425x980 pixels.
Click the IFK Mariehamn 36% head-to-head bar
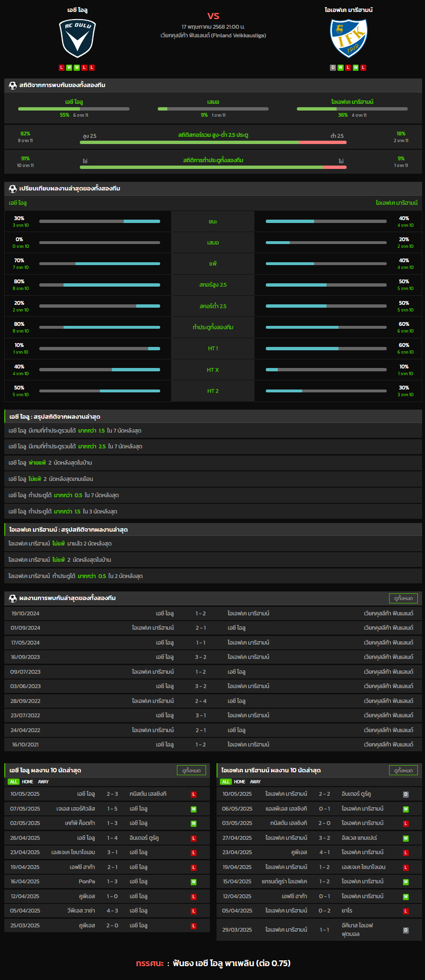click(352, 109)
